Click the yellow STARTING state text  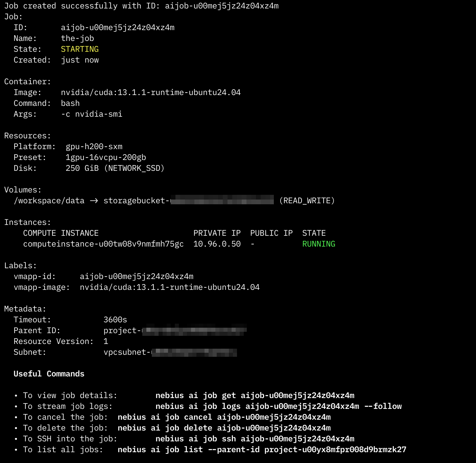point(79,49)
